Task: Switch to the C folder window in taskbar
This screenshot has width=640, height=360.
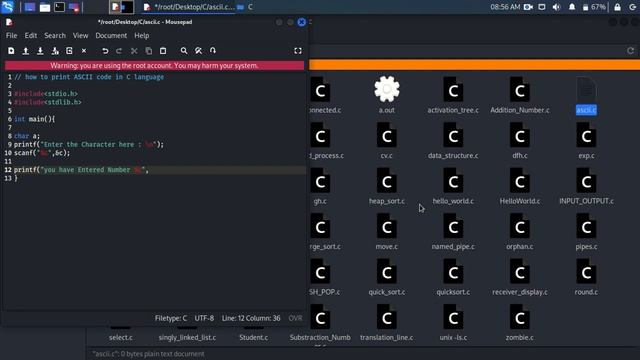Action: pos(245,7)
